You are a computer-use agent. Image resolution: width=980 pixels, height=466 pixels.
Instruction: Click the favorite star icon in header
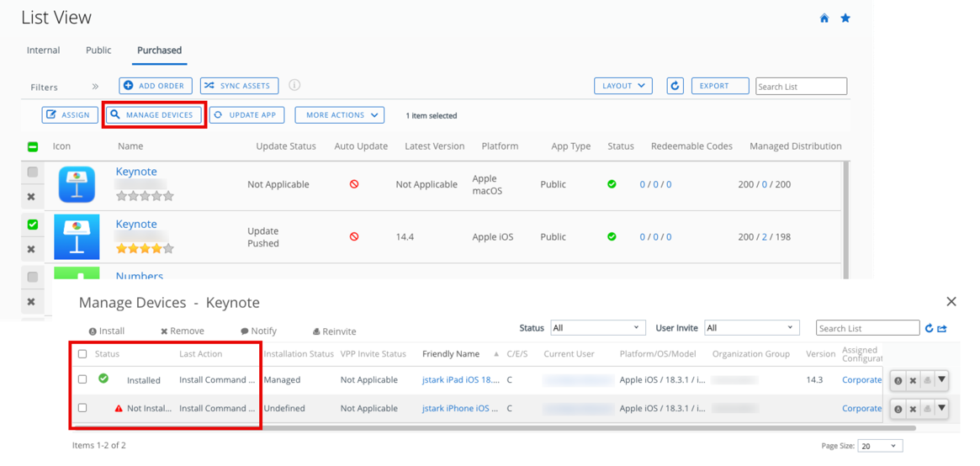(x=845, y=19)
